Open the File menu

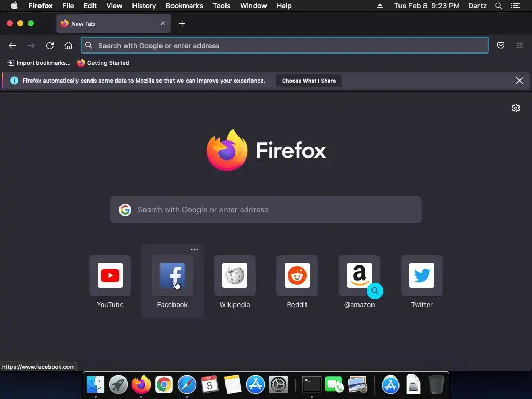(x=68, y=6)
